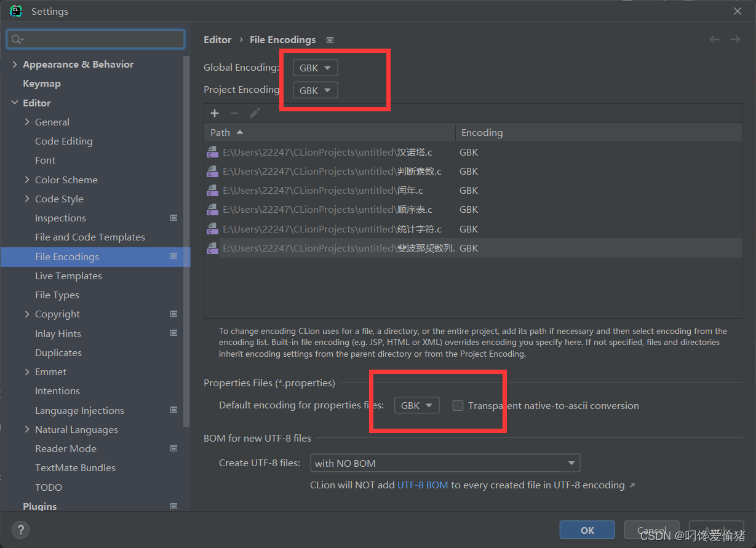This screenshot has width=756, height=548.
Task: Select TextMate Bundles
Action: point(75,467)
